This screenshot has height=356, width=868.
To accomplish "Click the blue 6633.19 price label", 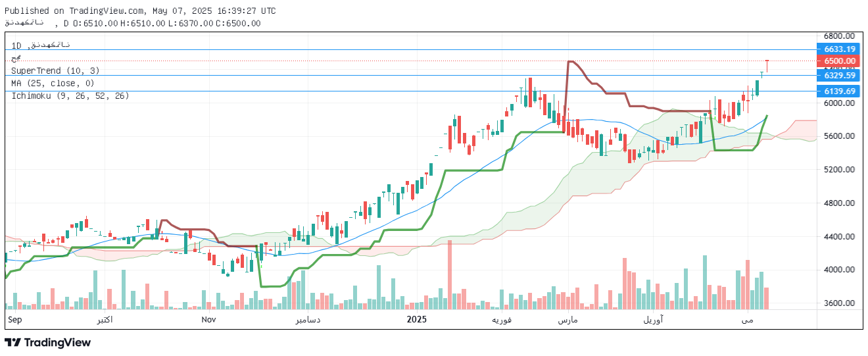I will pyautogui.click(x=840, y=49).
